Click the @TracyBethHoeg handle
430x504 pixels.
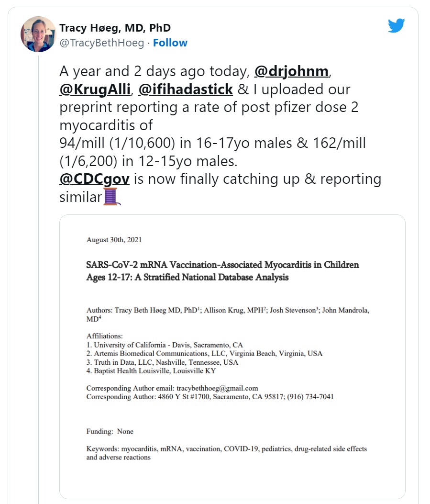click(x=101, y=43)
